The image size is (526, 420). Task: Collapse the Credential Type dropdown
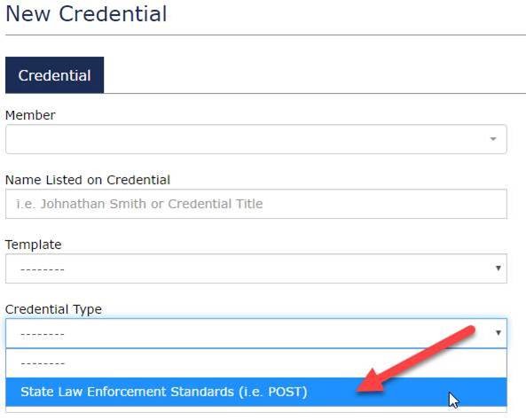[256, 333]
